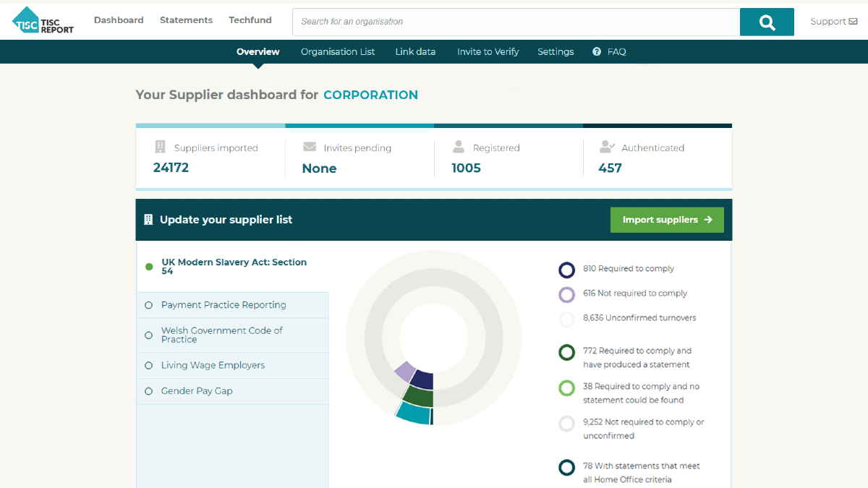Select the search magnifier icon

click(x=766, y=22)
